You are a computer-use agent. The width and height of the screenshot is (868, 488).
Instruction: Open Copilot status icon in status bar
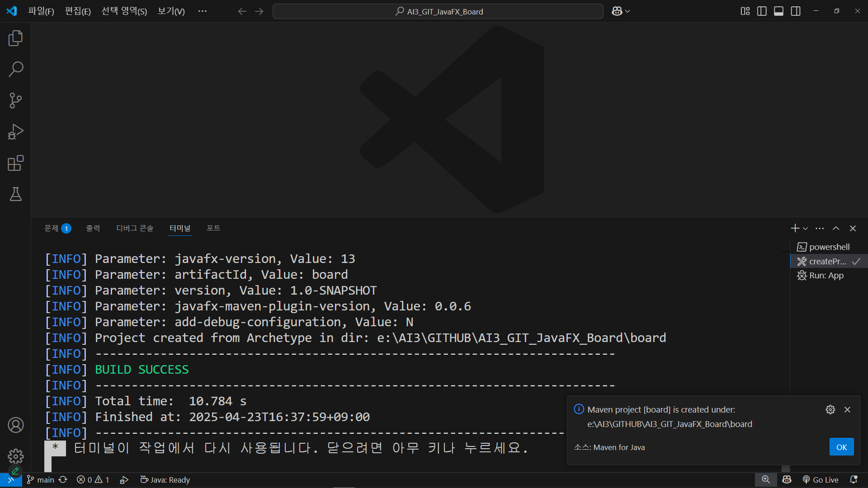pyautogui.click(x=787, y=480)
